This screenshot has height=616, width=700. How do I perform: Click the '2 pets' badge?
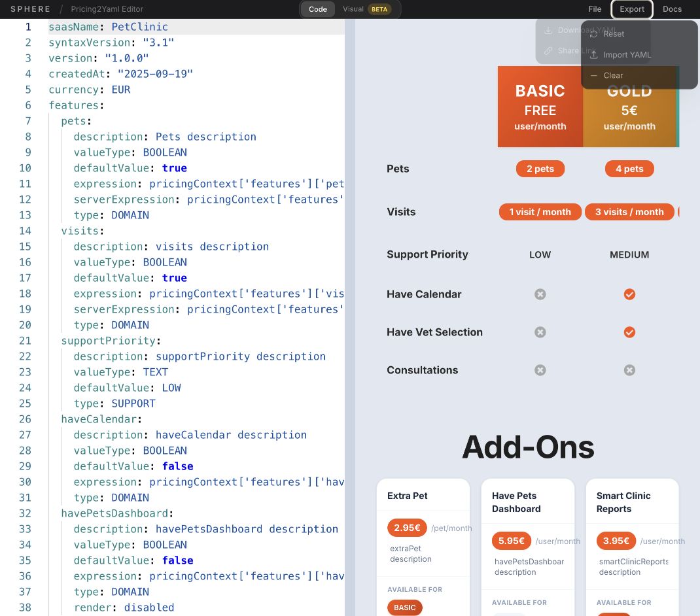pyautogui.click(x=540, y=169)
